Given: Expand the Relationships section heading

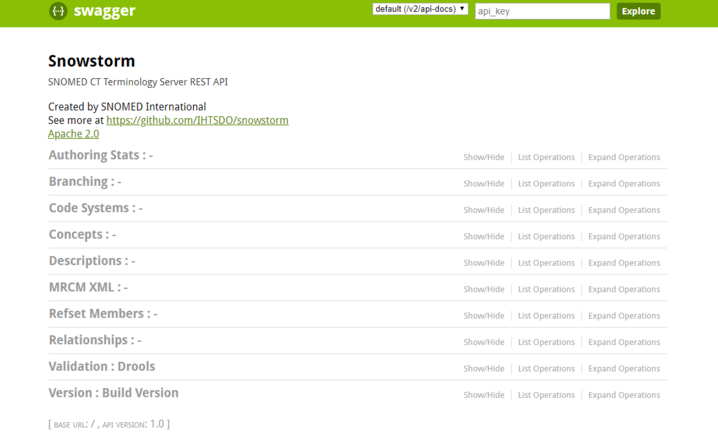Looking at the screenshot, I should click(95, 340).
